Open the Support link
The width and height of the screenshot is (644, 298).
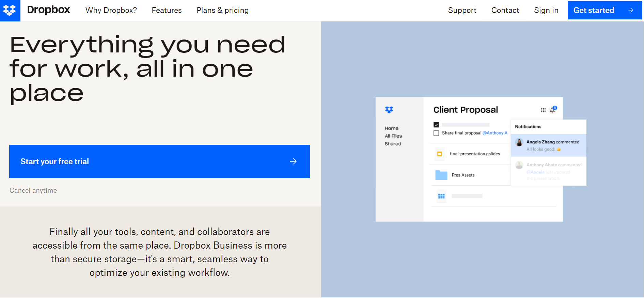(x=462, y=10)
